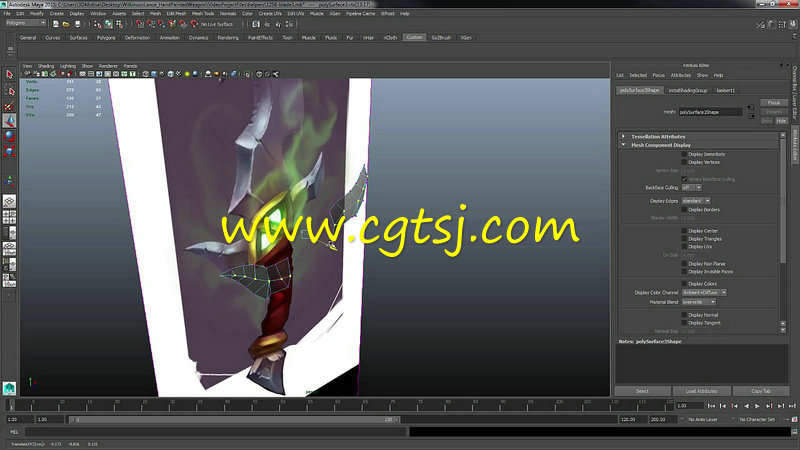The image size is (800, 450).
Task: Enable the Display Triangles checkbox
Action: pos(684,239)
